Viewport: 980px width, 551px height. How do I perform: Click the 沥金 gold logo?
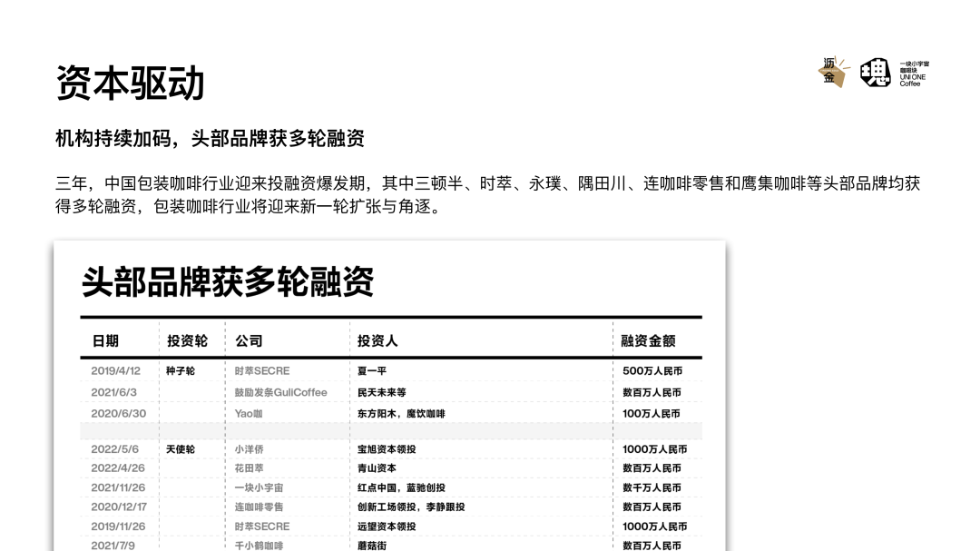click(832, 73)
